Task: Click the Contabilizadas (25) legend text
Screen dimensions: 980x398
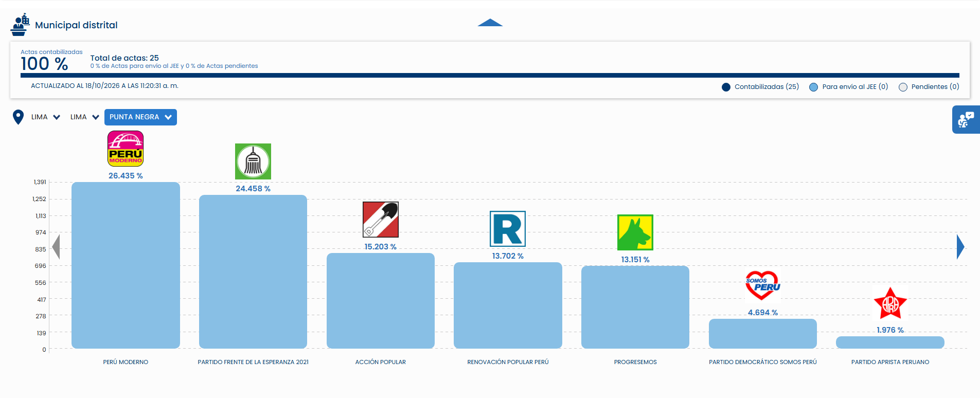Action: (767, 87)
